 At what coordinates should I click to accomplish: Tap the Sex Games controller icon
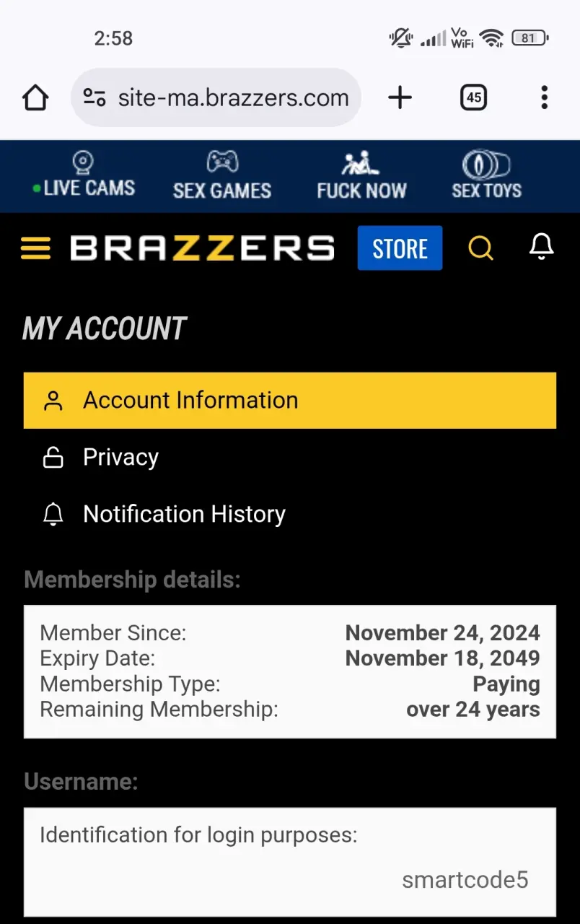pos(222,161)
